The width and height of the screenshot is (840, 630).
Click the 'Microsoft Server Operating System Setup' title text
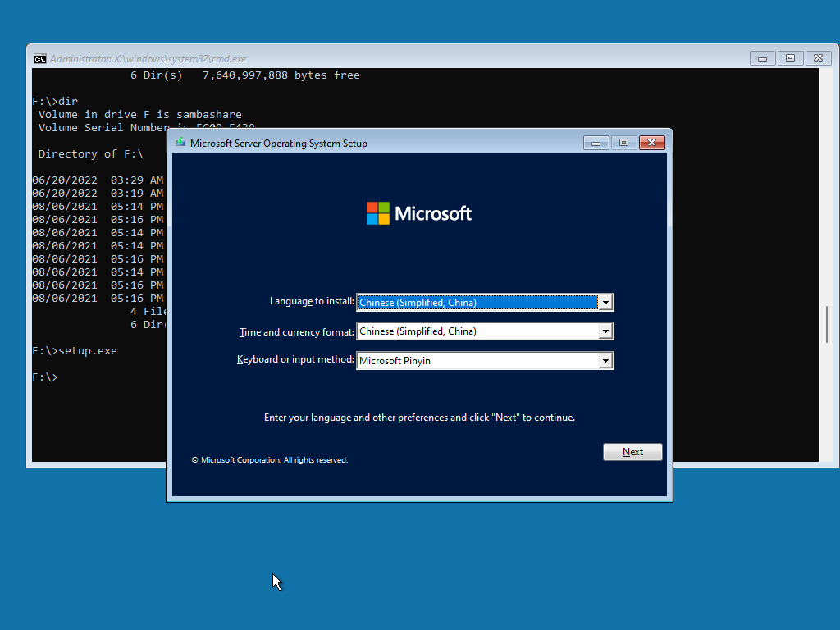tap(279, 144)
